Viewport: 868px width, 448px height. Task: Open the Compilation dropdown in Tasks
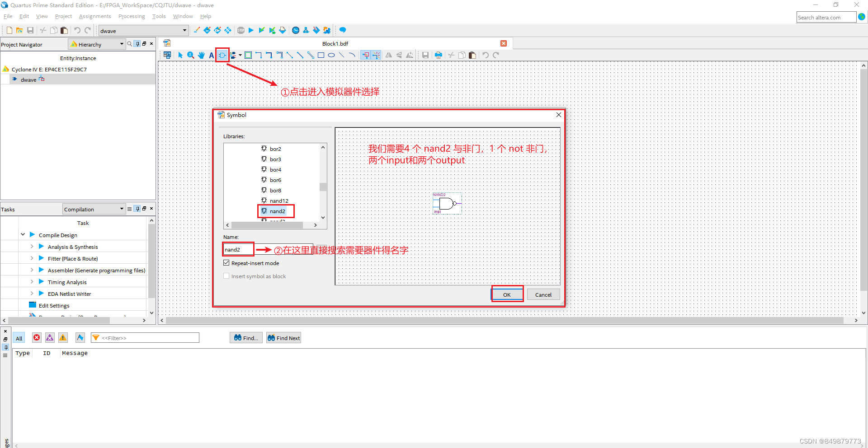pyautogui.click(x=94, y=209)
